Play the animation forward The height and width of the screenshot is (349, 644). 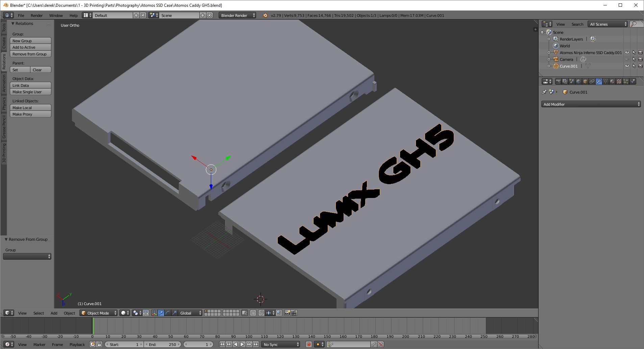tap(242, 344)
